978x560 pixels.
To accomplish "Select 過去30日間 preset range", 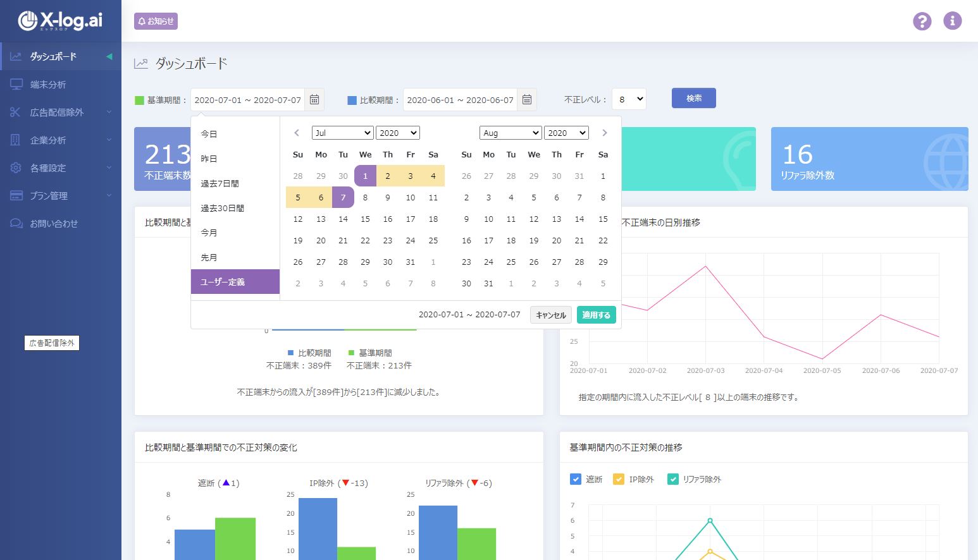I will point(235,208).
